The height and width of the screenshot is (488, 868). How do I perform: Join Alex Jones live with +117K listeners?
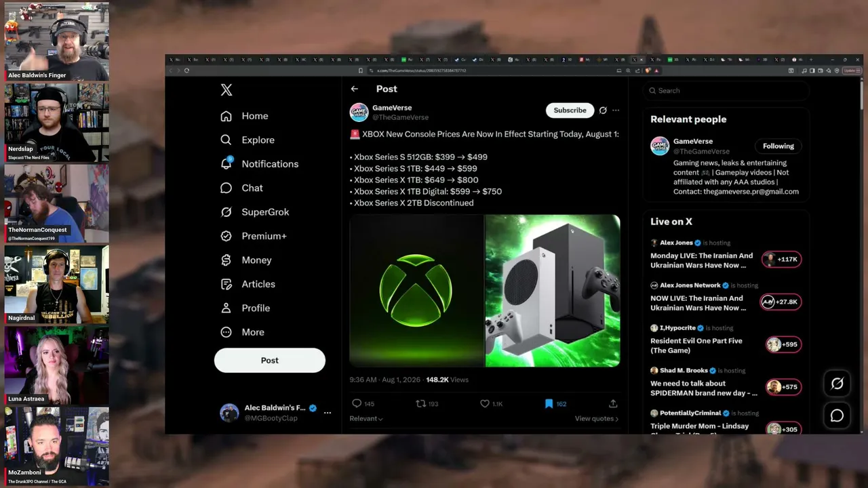tap(782, 260)
